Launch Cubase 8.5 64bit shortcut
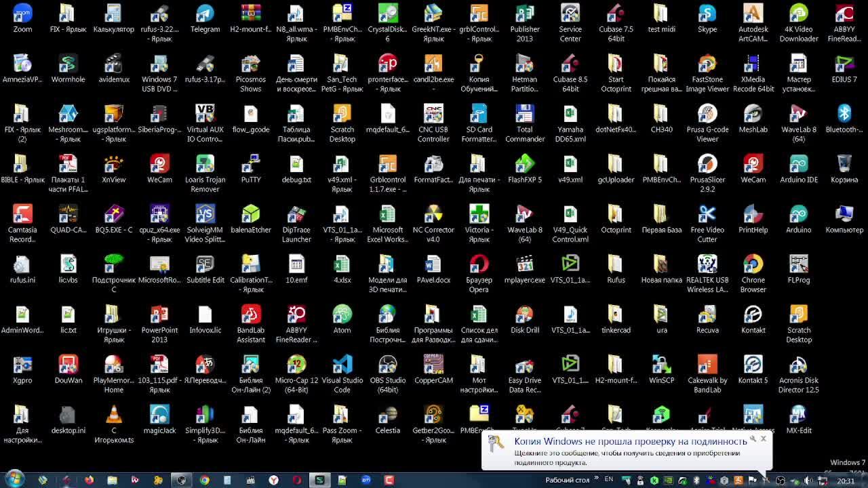 [570, 73]
